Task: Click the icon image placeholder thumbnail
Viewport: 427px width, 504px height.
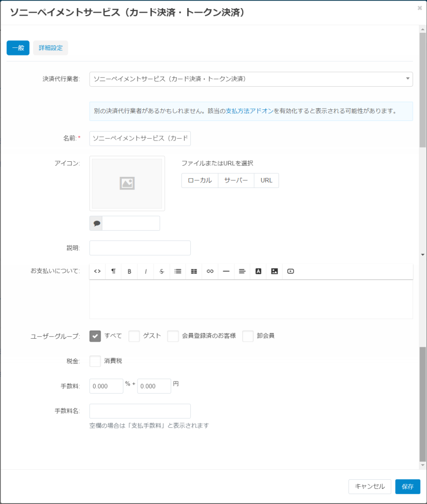Action: pyautogui.click(x=127, y=183)
